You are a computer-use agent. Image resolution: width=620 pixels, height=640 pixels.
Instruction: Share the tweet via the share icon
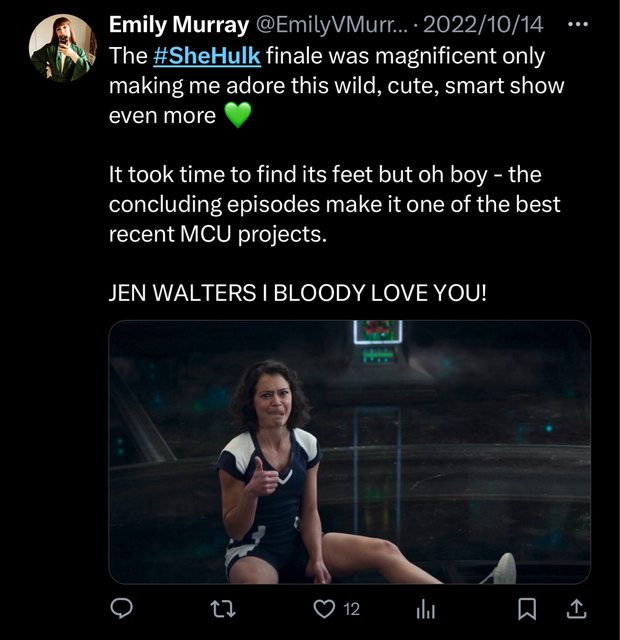coord(577,608)
